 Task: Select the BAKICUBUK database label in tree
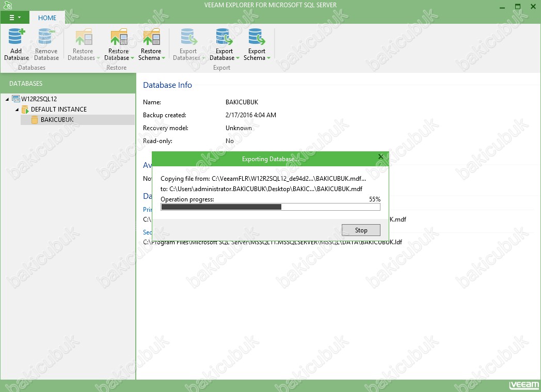point(57,120)
